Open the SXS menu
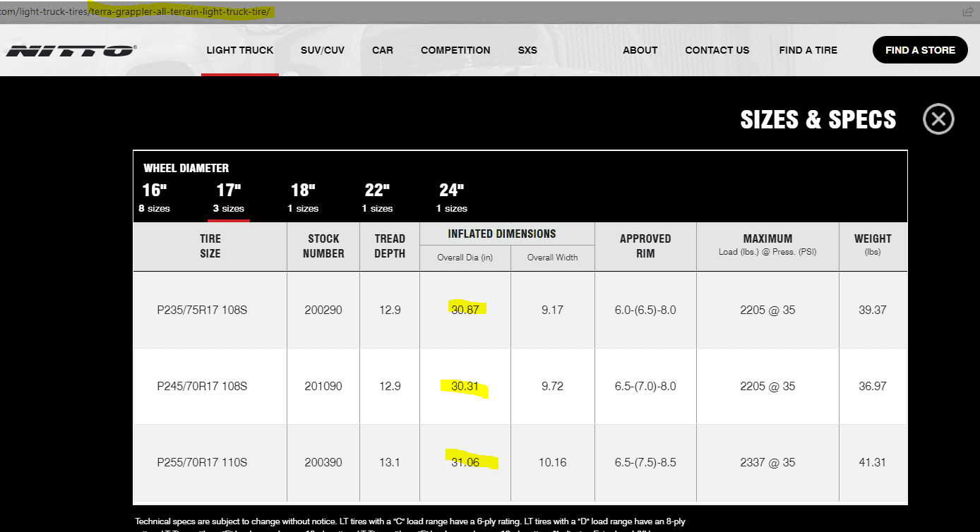Screen dimensions: 980x532 tap(527, 50)
